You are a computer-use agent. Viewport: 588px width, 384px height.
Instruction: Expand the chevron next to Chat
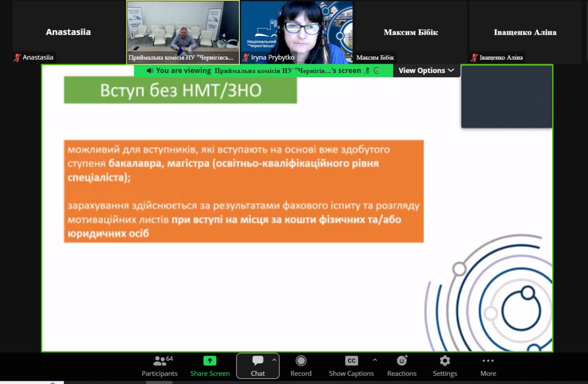click(275, 360)
